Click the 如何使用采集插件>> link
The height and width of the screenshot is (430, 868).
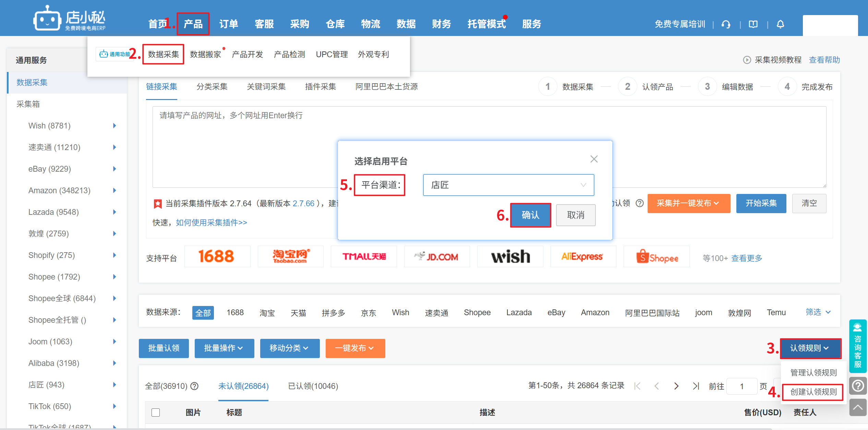click(211, 223)
